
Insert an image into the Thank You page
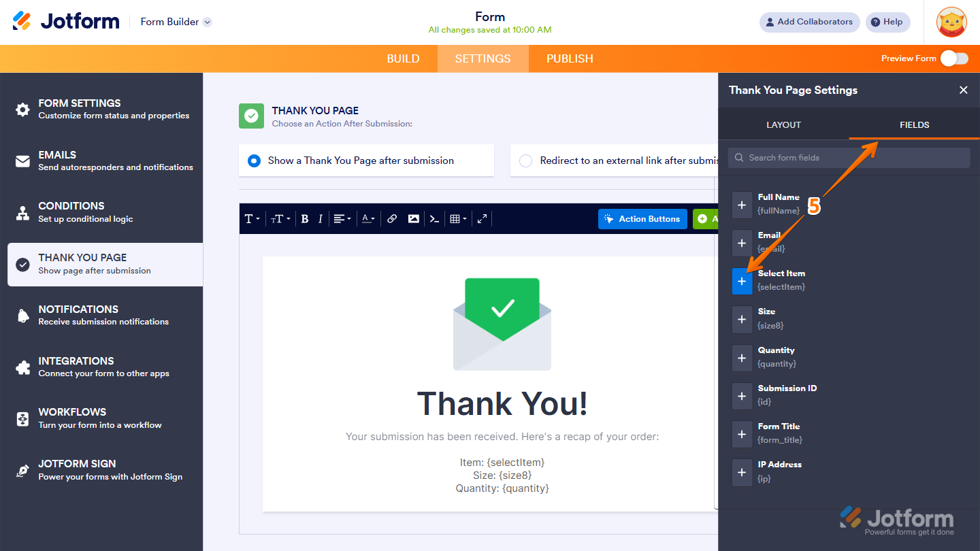(x=413, y=218)
